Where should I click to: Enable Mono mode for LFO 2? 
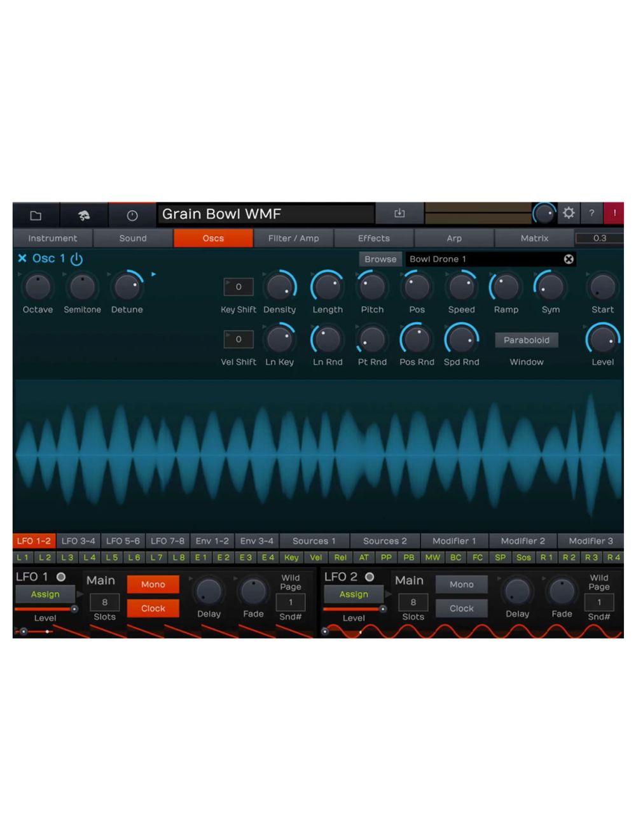[x=461, y=584]
